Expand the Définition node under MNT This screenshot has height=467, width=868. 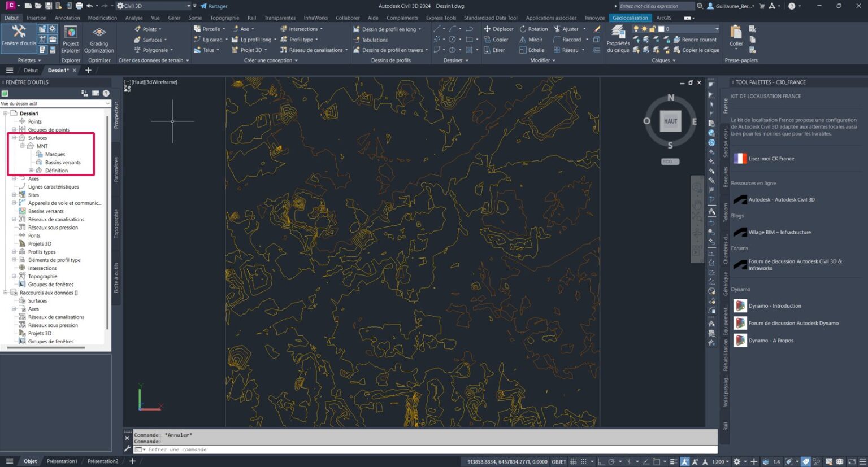point(31,171)
